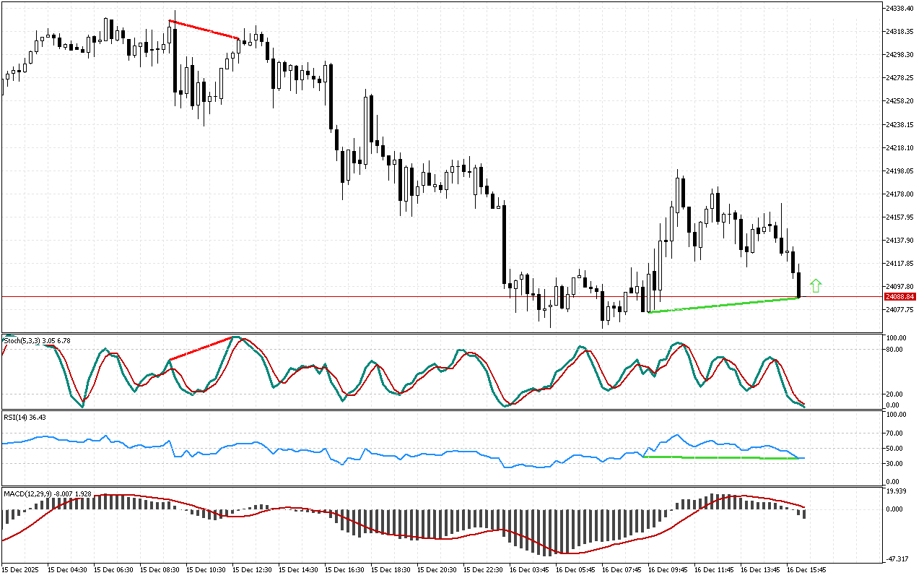
Task: Click the Stoch(5,3,3) indicator label
Action: pyautogui.click(x=36, y=340)
